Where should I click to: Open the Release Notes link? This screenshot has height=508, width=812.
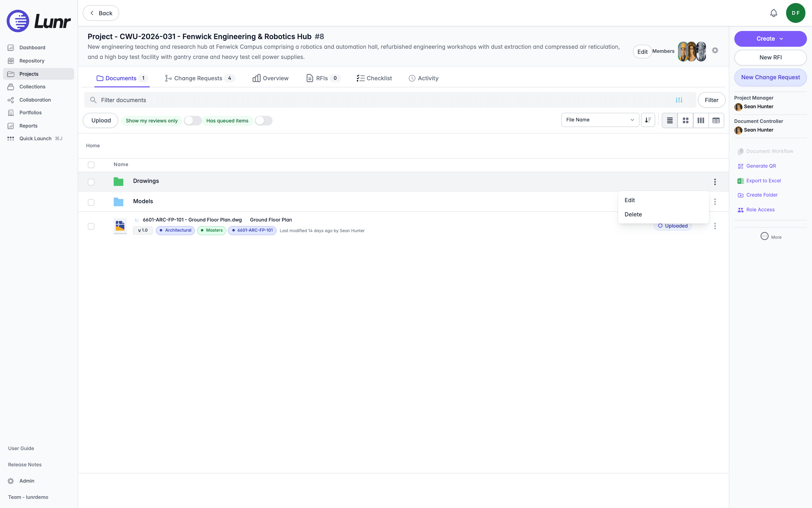(x=25, y=465)
